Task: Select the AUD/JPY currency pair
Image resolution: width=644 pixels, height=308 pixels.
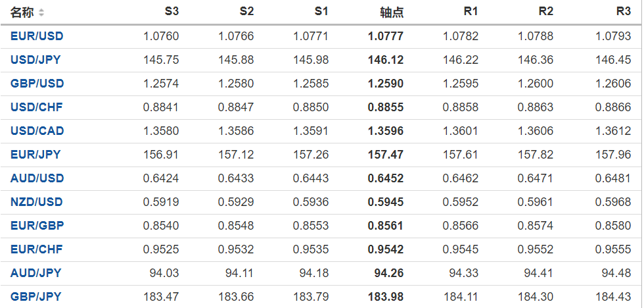Action: click(x=35, y=273)
